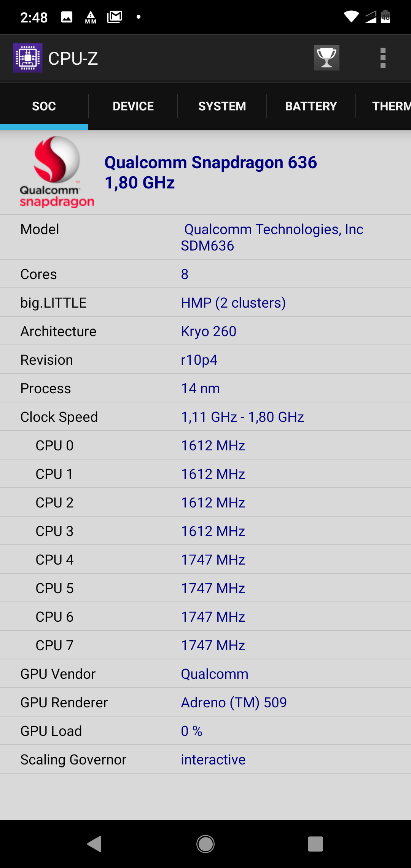Tap the Scaling Governor interactive row
Screen dimensions: 411x868
click(x=205, y=759)
